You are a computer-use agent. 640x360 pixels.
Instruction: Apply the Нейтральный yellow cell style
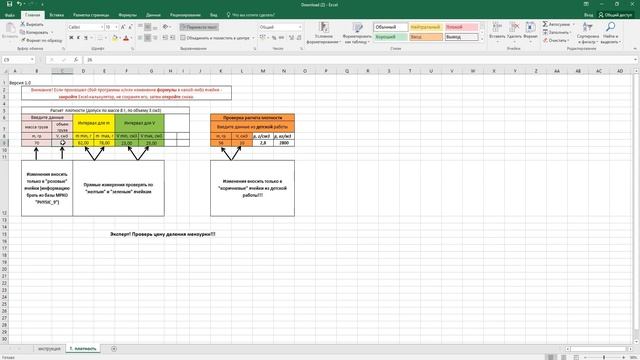[425, 27]
